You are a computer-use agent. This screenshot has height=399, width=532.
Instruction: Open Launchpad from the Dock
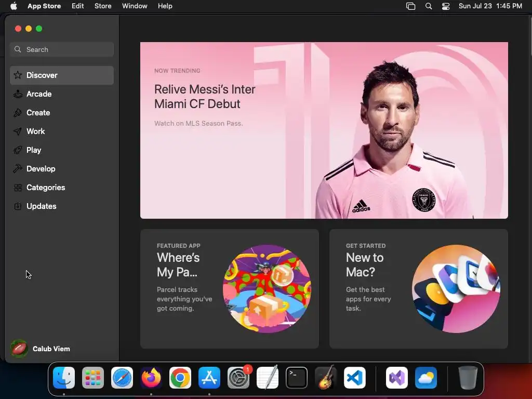click(93, 378)
